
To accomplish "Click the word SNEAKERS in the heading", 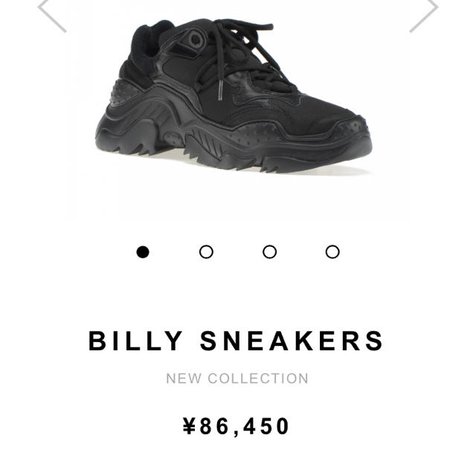I will [292, 341].
